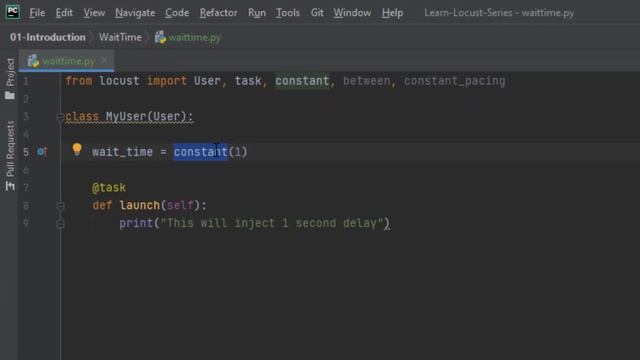Click the PyCharm logo icon
Screen dimensions: 640x360
point(13,12)
